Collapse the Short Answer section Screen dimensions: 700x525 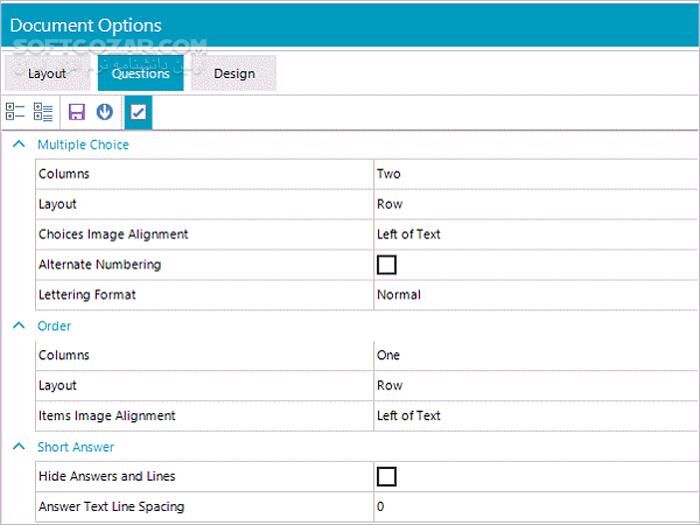(17, 447)
